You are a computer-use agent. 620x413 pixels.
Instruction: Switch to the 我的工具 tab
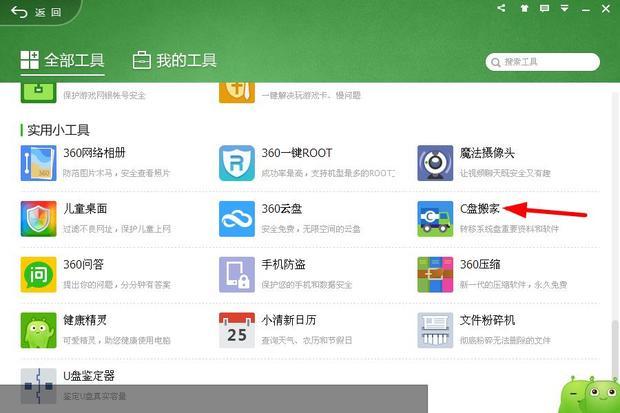click(x=174, y=61)
